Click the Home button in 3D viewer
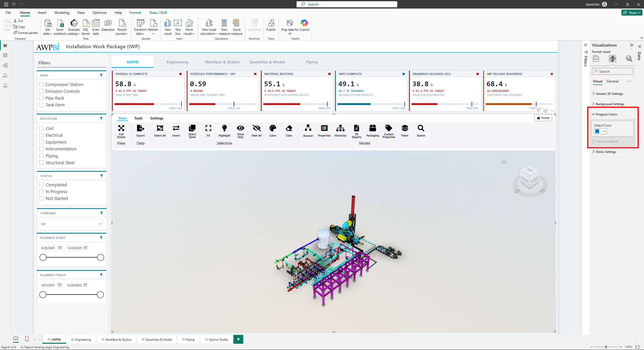The image size is (644, 350). [543, 118]
